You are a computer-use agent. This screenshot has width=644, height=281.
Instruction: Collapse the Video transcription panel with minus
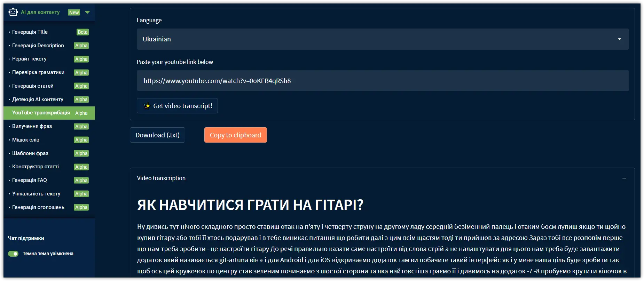pos(624,178)
